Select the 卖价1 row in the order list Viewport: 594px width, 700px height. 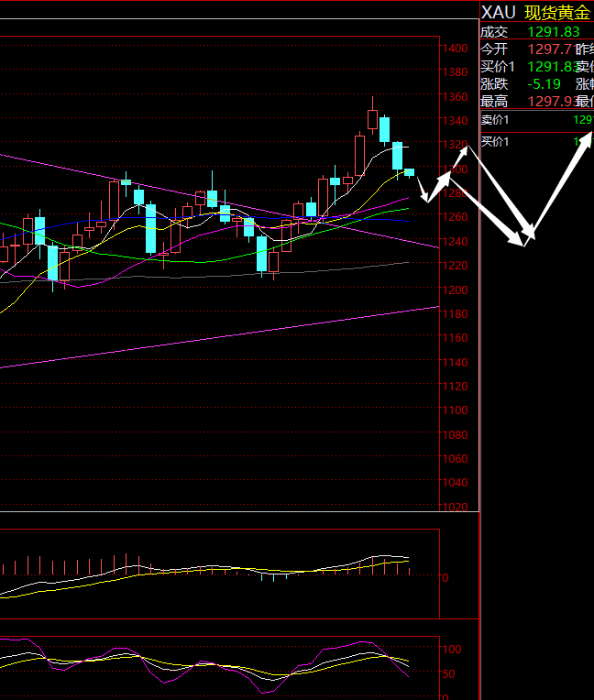click(x=536, y=120)
